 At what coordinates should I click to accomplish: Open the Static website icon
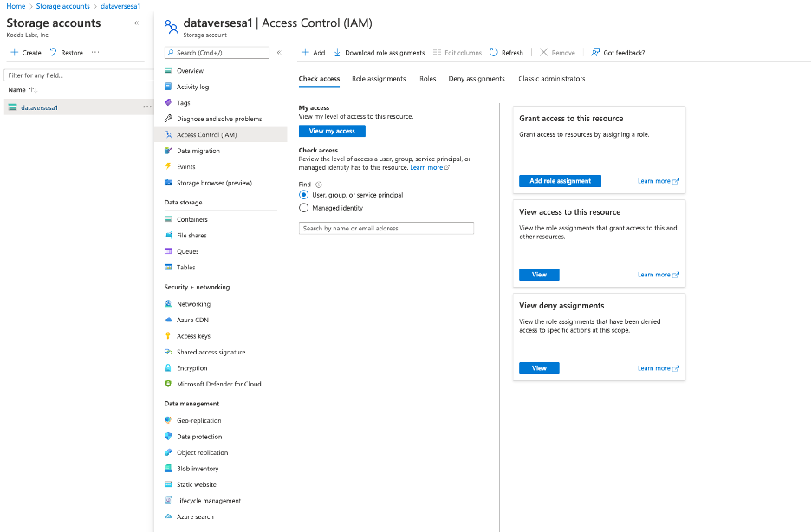pyautogui.click(x=168, y=484)
